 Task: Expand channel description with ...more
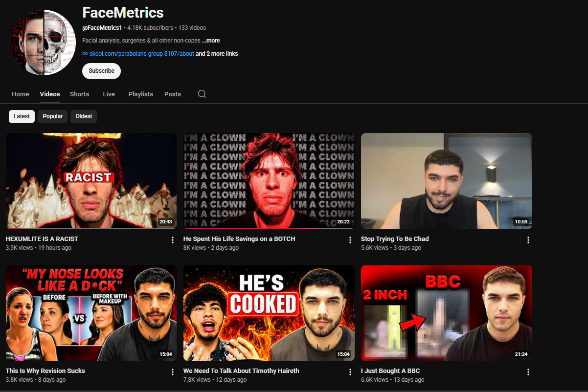click(211, 41)
